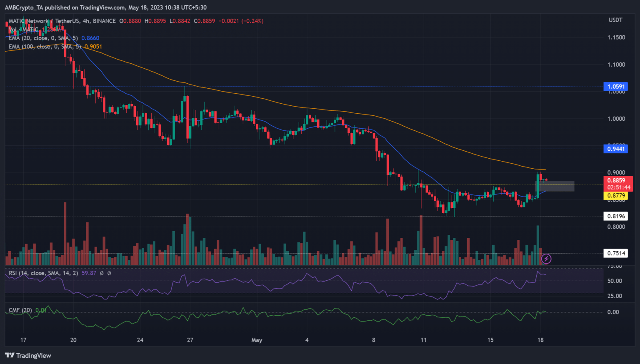Click the blue 1.0591 price level label
Viewport: 640px width, 364px height.
[x=616, y=87]
